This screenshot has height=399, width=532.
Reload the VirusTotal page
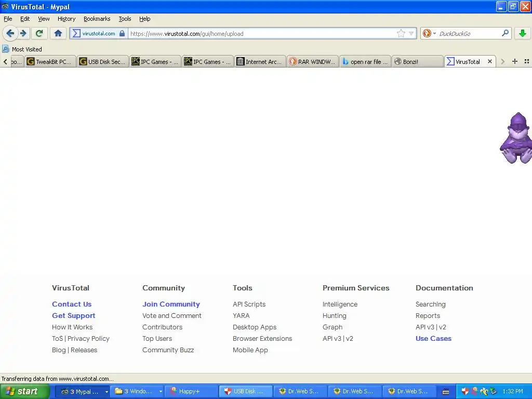point(39,33)
